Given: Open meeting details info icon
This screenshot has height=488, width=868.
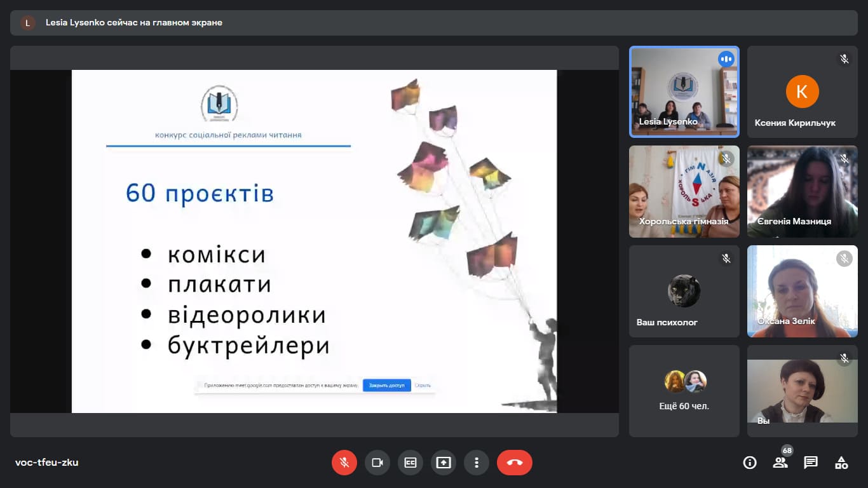Looking at the screenshot, I should (750, 463).
